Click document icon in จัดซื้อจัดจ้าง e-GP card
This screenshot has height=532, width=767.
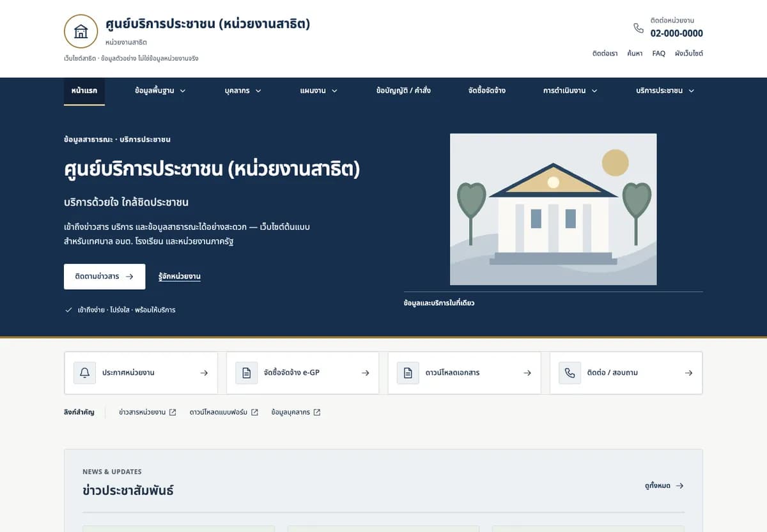247,373
